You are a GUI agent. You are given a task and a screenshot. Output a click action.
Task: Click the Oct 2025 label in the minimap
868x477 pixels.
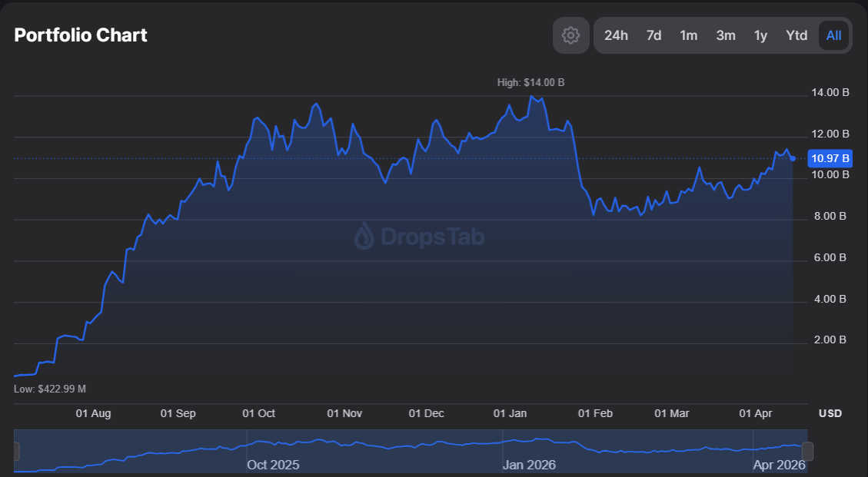[x=273, y=465]
